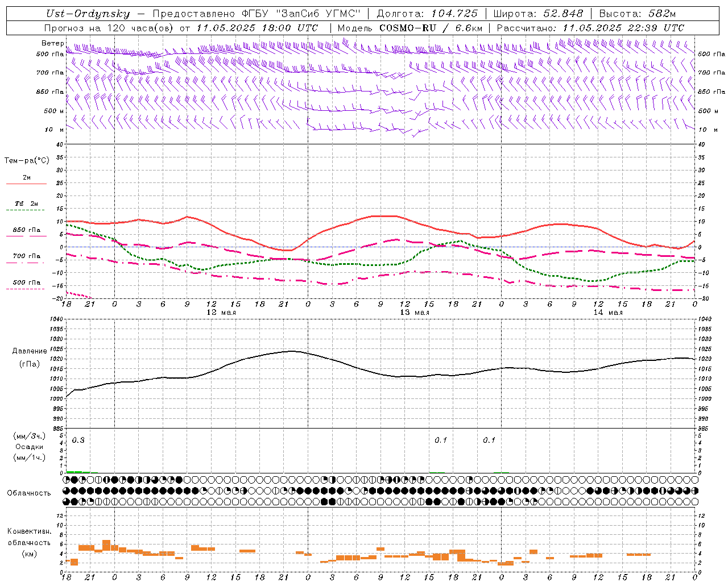Click the Ветер wind panel label

coord(52,43)
